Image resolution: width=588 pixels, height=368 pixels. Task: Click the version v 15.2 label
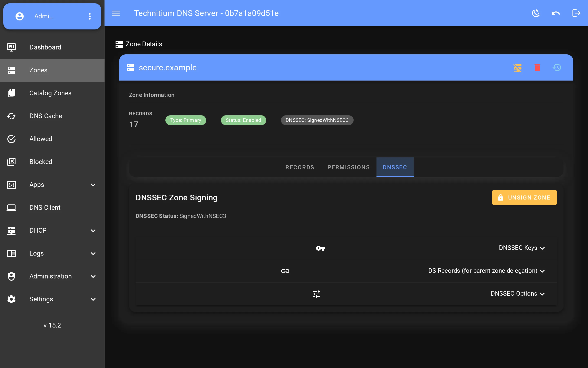pos(52,325)
